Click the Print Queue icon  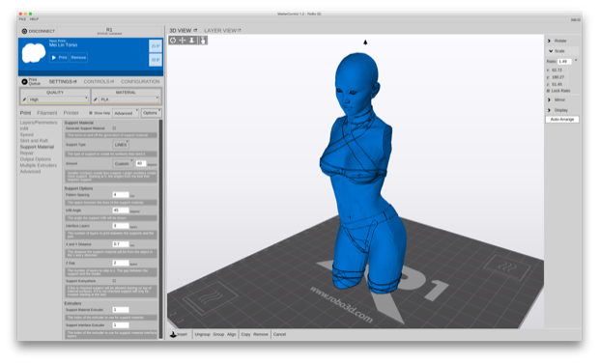pos(24,82)
